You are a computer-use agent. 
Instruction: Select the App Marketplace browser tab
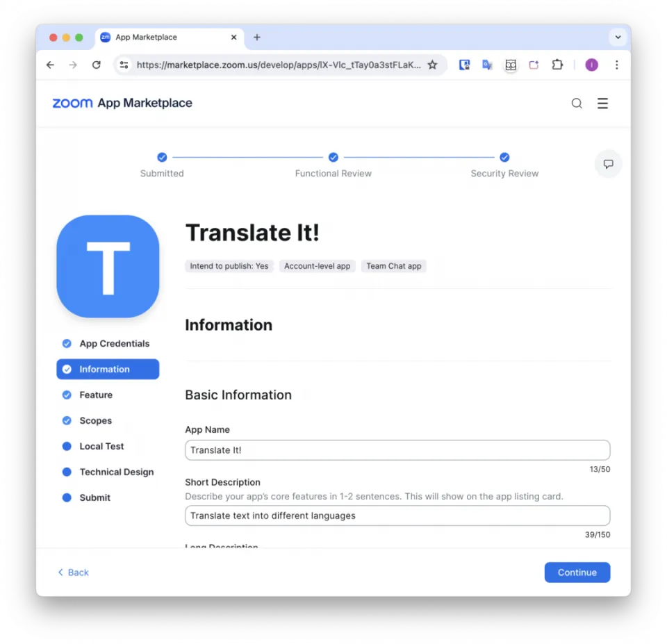coord(170,38)
